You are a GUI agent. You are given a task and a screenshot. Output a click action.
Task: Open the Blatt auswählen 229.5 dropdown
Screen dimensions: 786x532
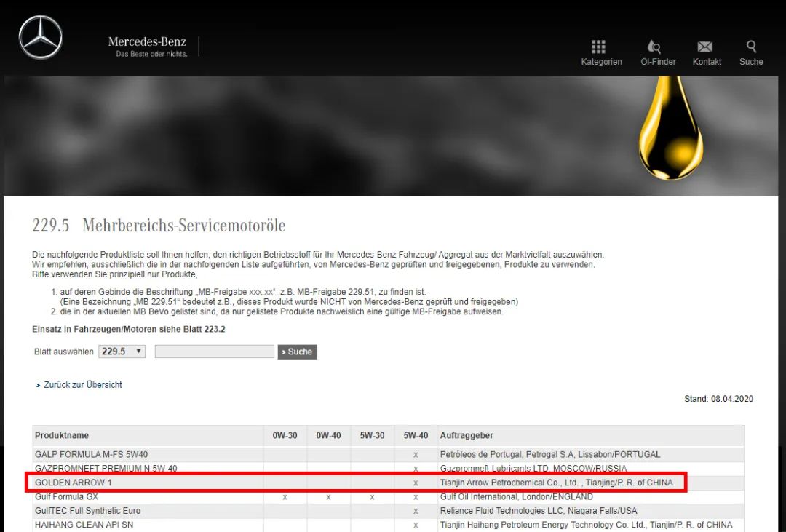(122, 352)
